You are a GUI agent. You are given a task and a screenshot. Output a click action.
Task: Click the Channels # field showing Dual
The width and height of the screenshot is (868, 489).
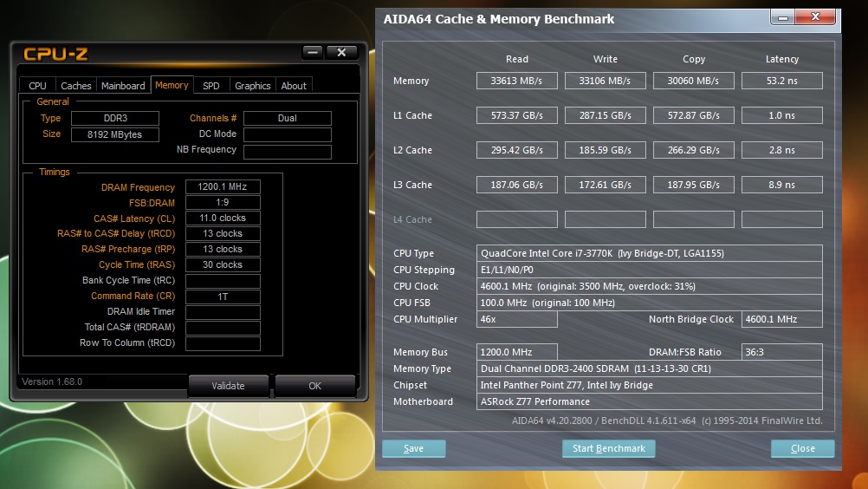click(x=288, y=118)
